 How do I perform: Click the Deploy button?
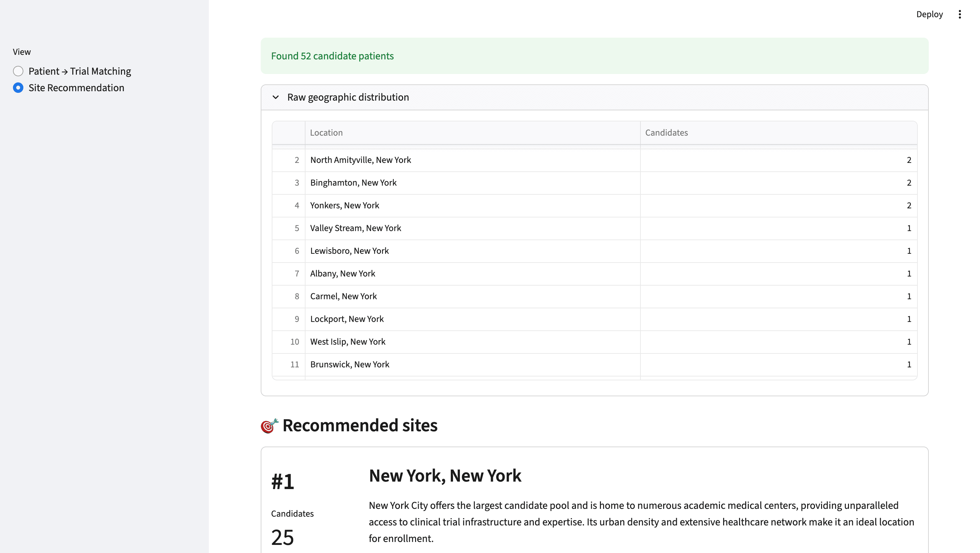(929, 15)
